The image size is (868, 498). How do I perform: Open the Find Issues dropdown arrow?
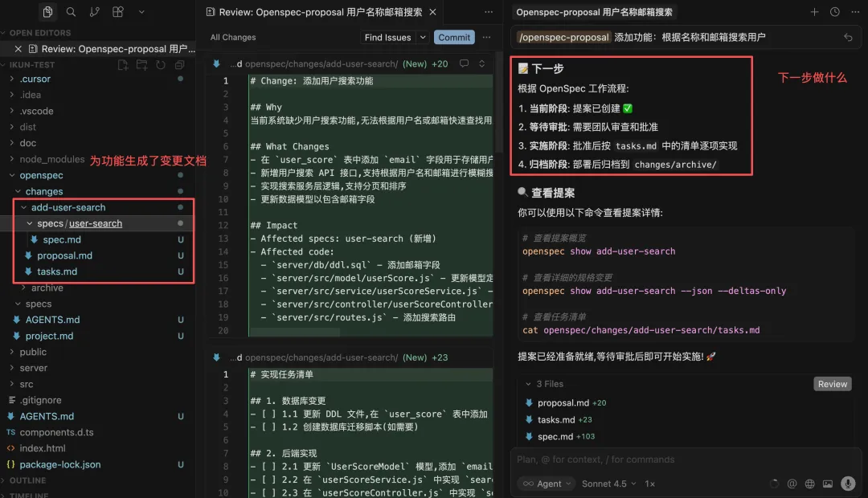tap(424, 37)
